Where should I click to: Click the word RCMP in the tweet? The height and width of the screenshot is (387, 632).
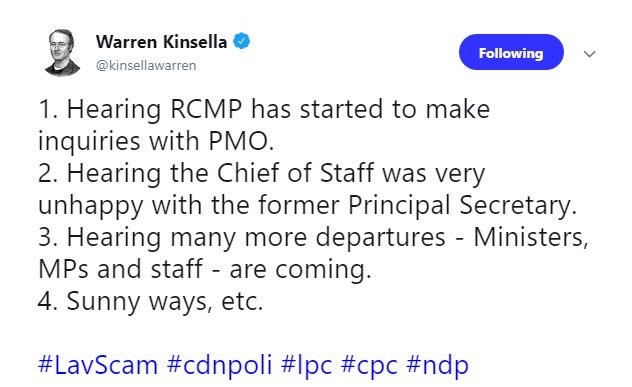[x=206, y=109]
